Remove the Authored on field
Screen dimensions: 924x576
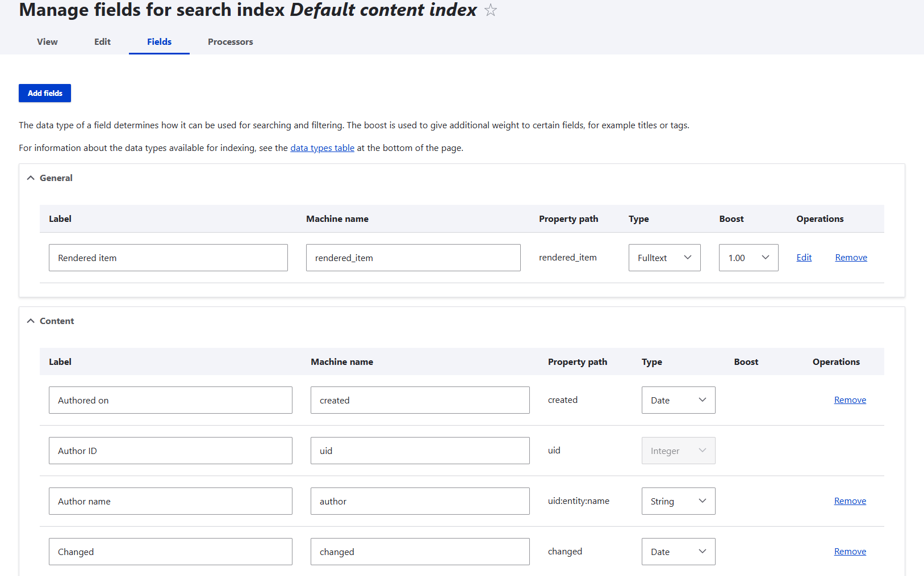point(850,400)
